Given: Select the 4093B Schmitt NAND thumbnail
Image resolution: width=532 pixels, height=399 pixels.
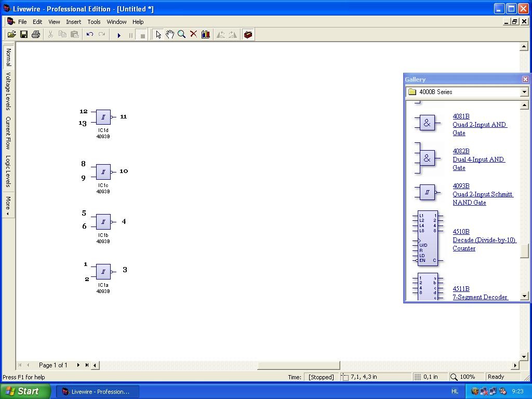Looking at the screenshot, I should point(427,192).
